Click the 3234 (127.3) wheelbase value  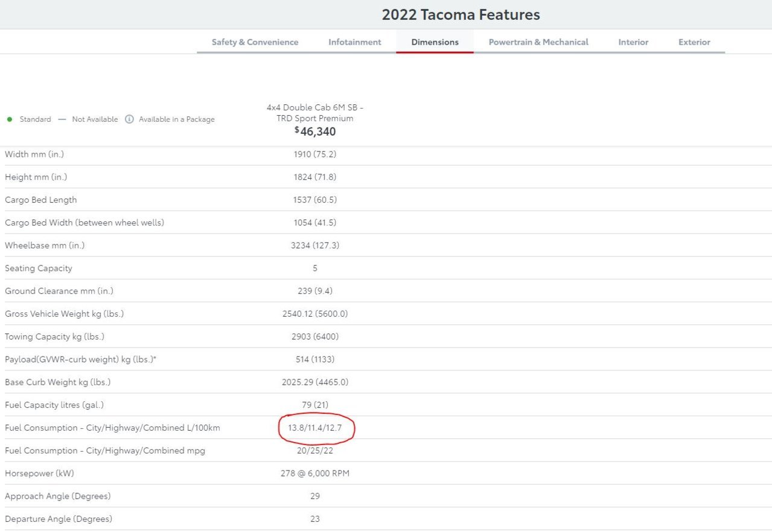pyautogui.click(x=315, y=245)
